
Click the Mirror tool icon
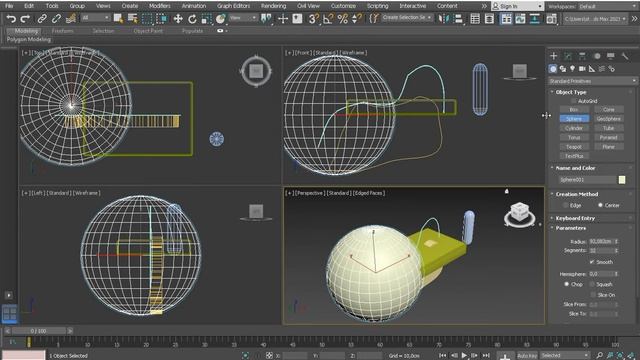point(443,18)
